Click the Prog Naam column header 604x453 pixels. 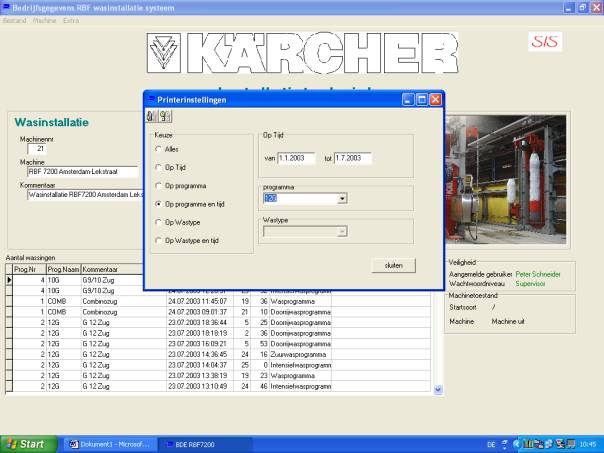pos(64,269)
